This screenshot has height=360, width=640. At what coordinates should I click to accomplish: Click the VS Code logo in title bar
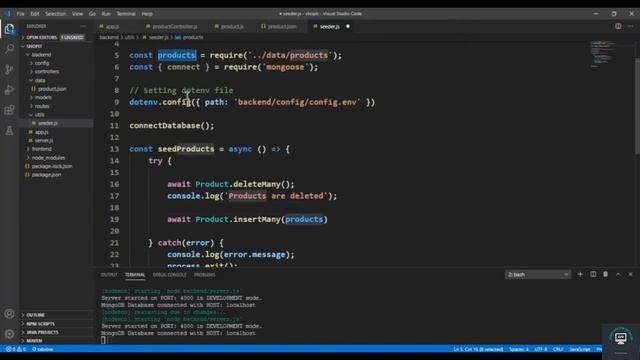(x=8, y=13)
